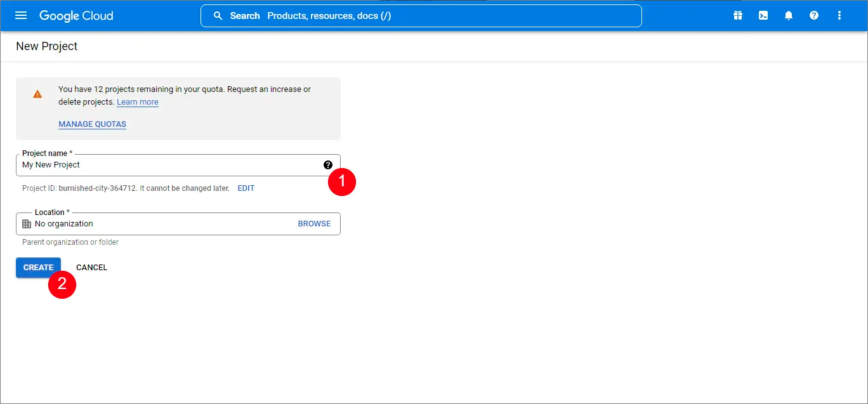Click the warning triangle in the quota notice
This screenshot has height=404, width=868.
36,93
